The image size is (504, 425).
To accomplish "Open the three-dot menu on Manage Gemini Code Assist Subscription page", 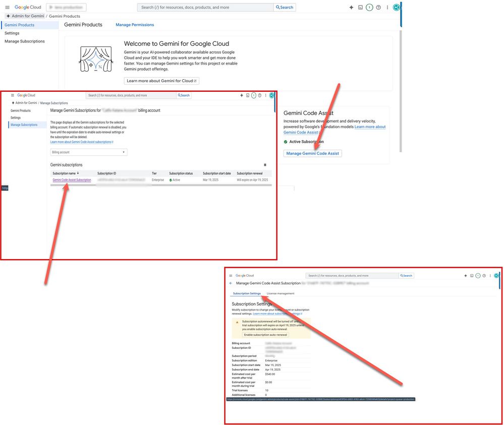I will coord(490,276).
